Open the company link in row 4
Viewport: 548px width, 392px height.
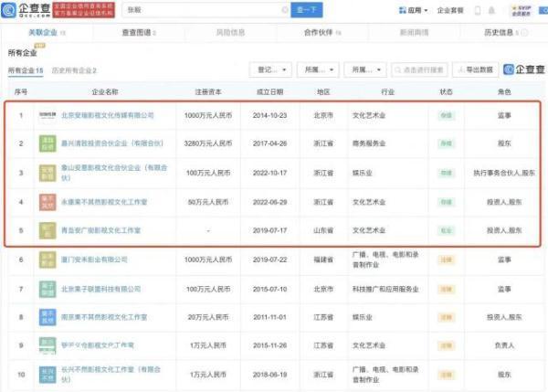point(104,202)
